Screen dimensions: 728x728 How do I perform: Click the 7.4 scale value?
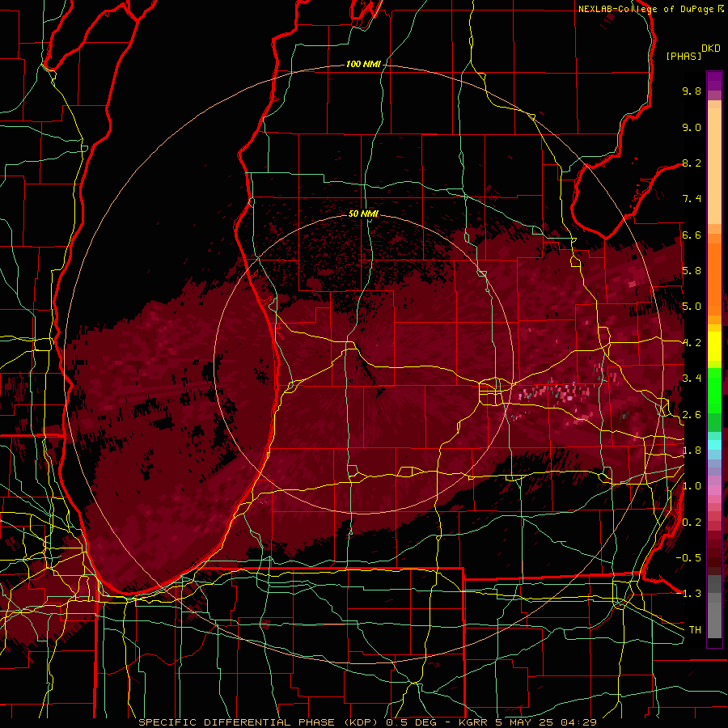pyautogui.click(x=692, y=199)
